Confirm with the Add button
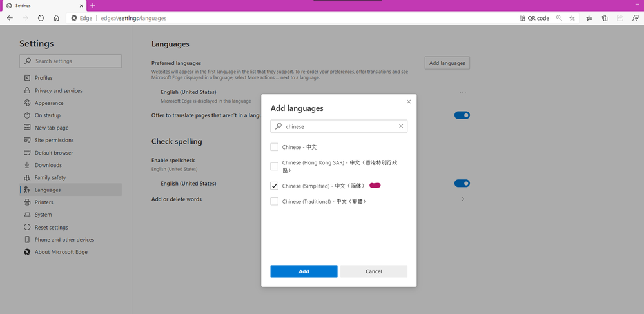Viewport: 644px width, 314px height. 304,271
